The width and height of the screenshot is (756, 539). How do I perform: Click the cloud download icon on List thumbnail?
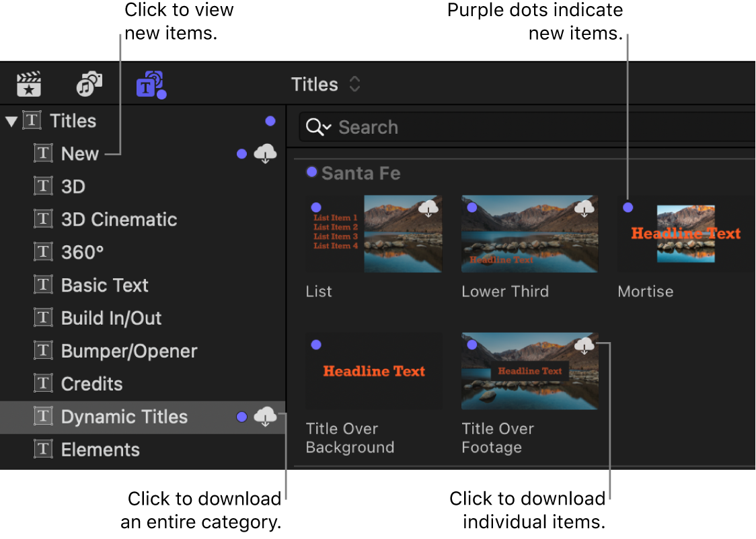428,209
